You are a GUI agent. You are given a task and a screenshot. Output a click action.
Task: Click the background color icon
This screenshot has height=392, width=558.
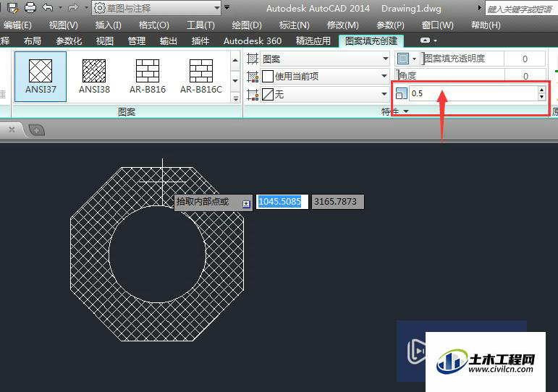coord(253,94)
